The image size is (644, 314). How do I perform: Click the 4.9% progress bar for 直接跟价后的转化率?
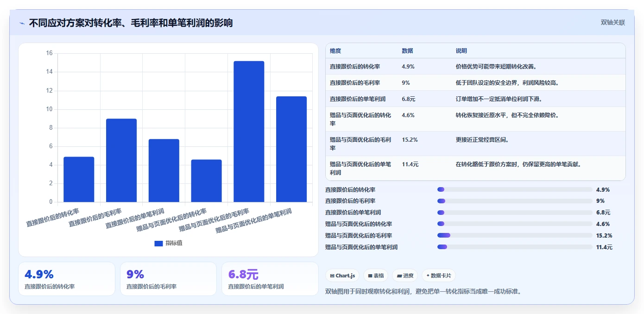pyautogui.click(x=515, y=189)
